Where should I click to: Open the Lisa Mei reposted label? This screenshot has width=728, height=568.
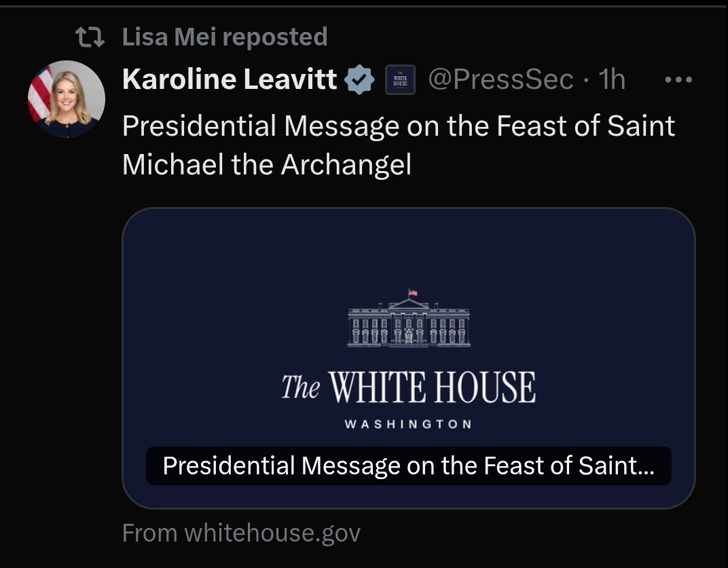point(224,37)
